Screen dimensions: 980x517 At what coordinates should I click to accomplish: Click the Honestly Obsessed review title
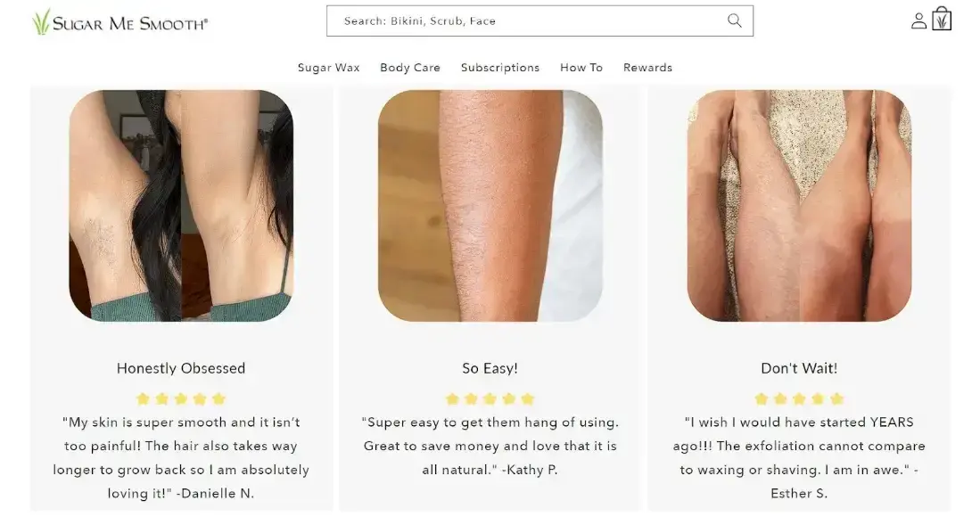coord(181,367)
